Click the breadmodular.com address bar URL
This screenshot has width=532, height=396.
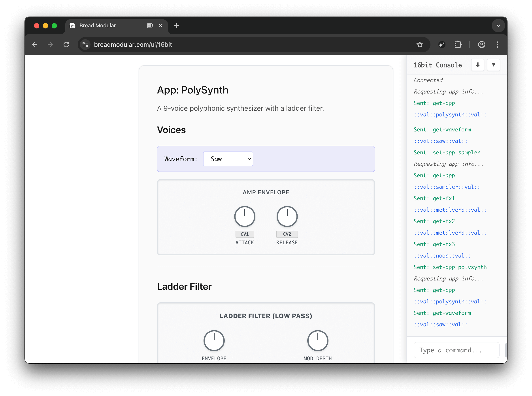click(133, 45)
